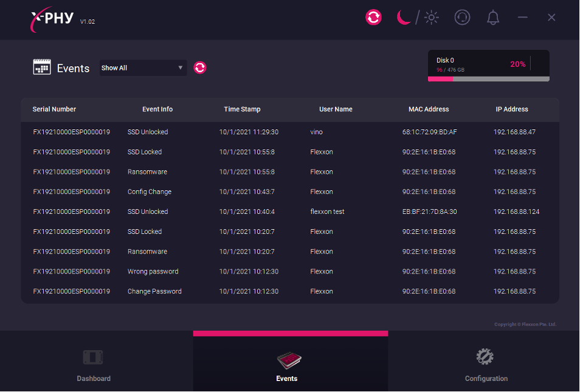This screenshot has height=392, width=580.
Task: Open the support headset icon
Action: (x=462, y=18)
